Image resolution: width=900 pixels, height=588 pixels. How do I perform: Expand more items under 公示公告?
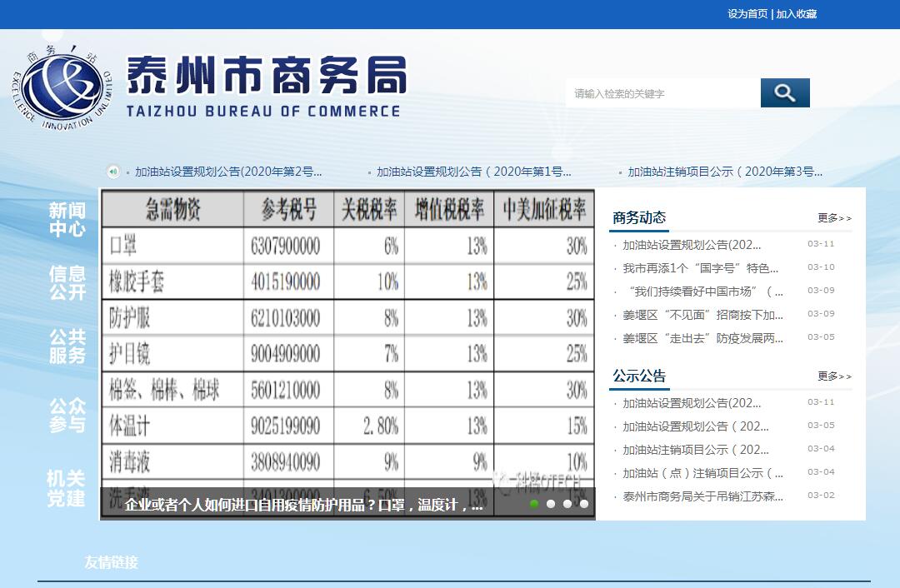click(834, 376)
